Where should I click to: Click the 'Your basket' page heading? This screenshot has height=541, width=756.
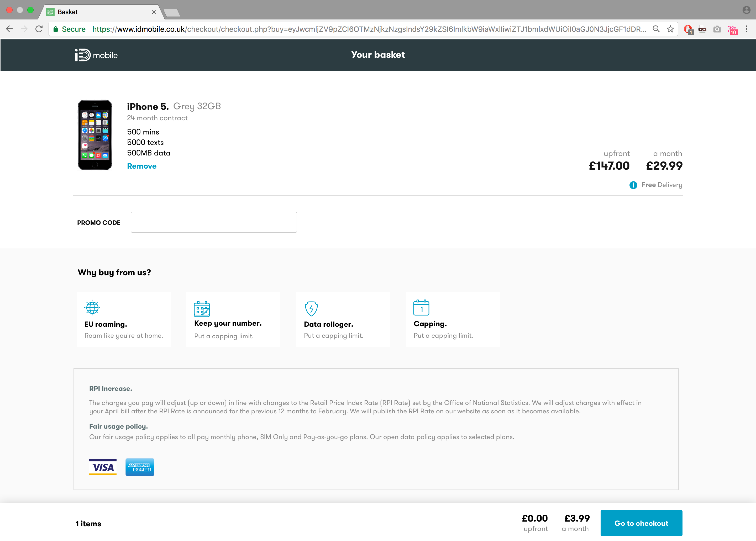click(378, 55)
